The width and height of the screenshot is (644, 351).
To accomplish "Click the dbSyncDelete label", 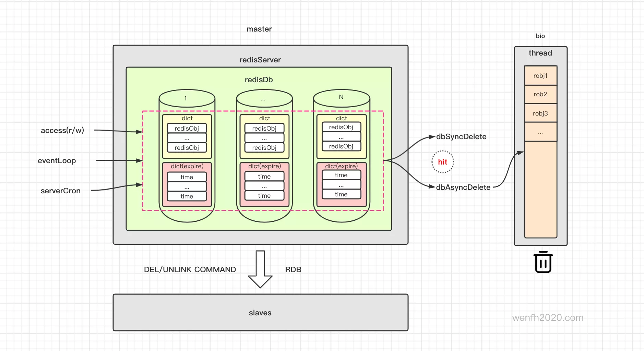I will pyautogui.click(x=461, y=137).
